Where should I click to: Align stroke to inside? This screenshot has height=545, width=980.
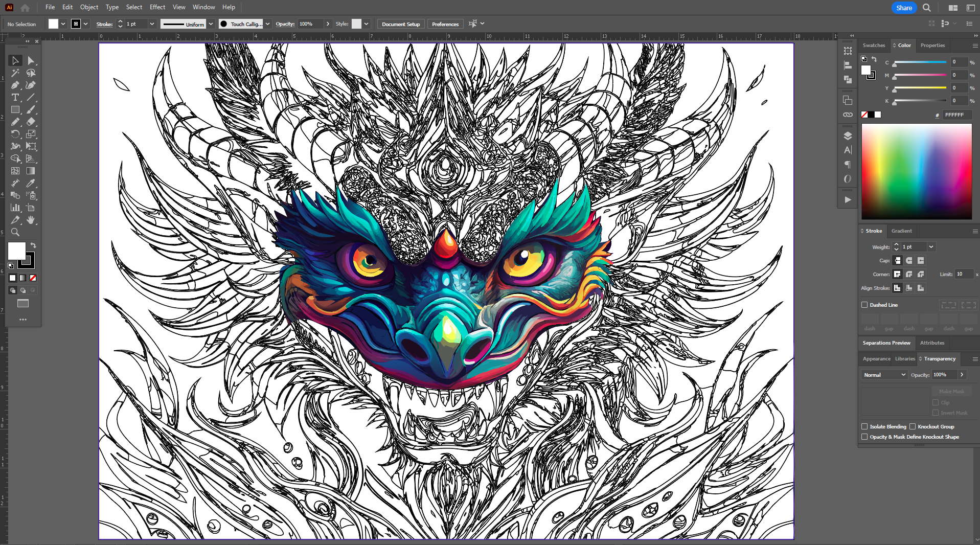[x=909, y=288]
